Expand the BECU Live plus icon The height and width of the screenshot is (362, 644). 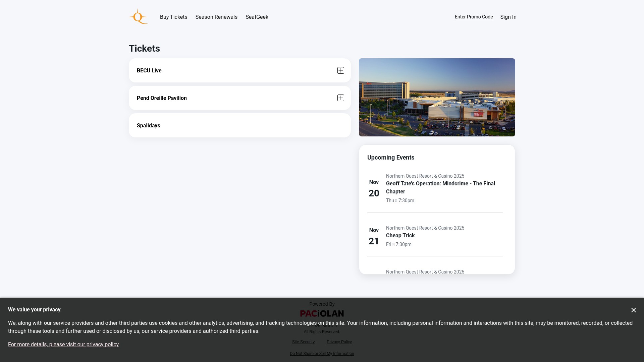pyautogui.click(x=341, y=70)
